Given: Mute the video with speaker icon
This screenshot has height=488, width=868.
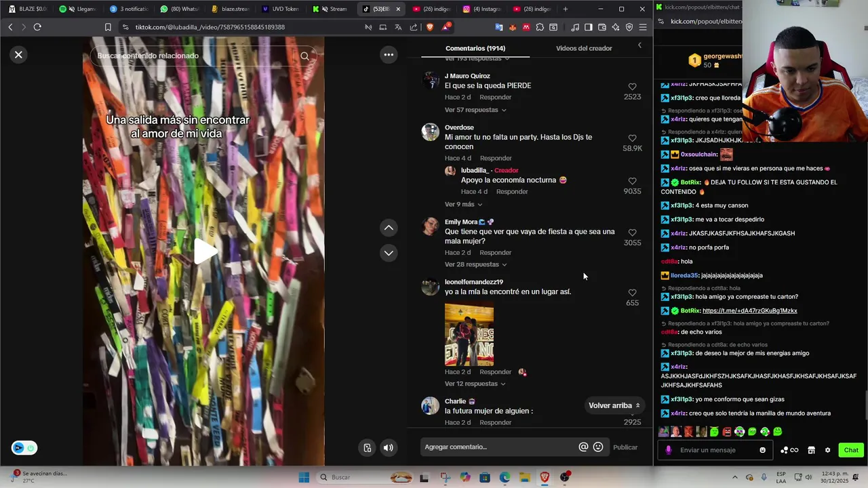Looking at the screenshot, I should (389, 447).
